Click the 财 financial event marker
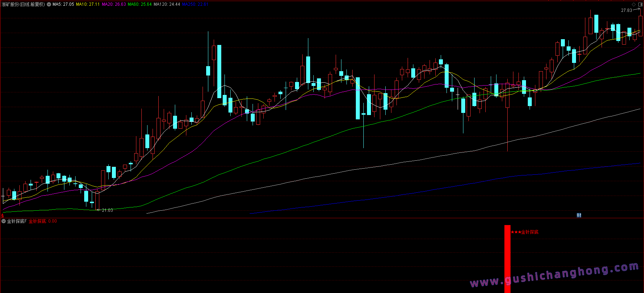 coord(579,215)
